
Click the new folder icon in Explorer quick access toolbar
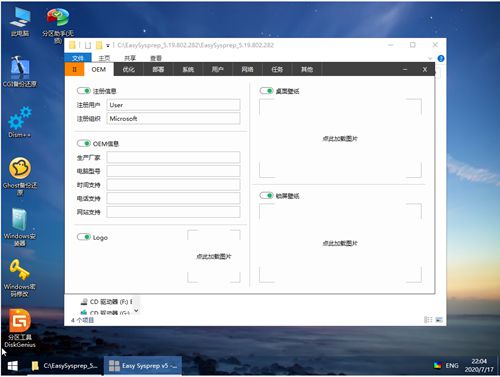99,45
